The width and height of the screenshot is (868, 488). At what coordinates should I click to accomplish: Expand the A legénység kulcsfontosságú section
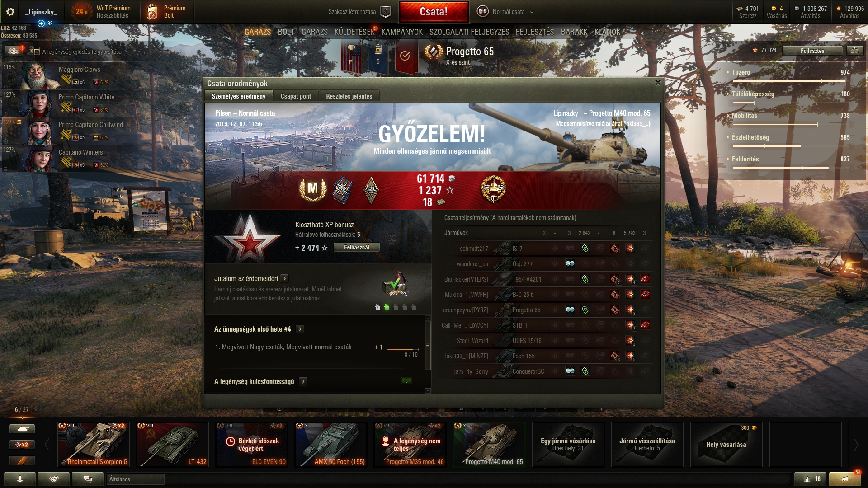pyautogui.click(x=303, y=381)
